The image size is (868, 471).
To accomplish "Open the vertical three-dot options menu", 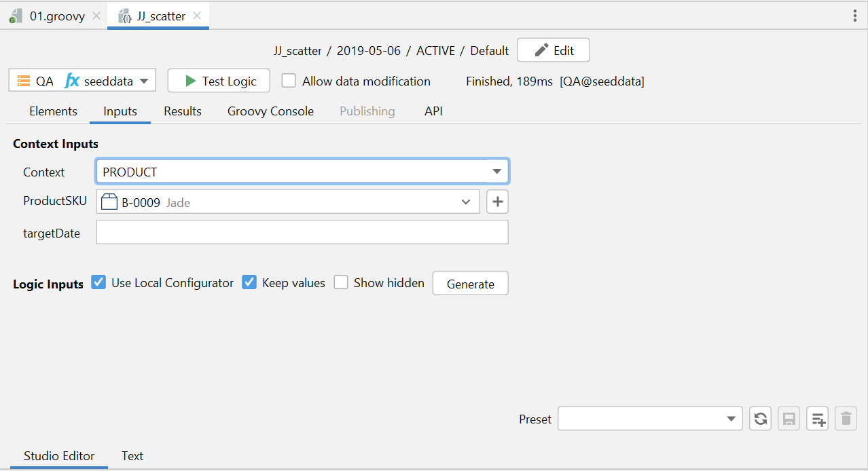I will pyautogui.click(x=854, y=16).
